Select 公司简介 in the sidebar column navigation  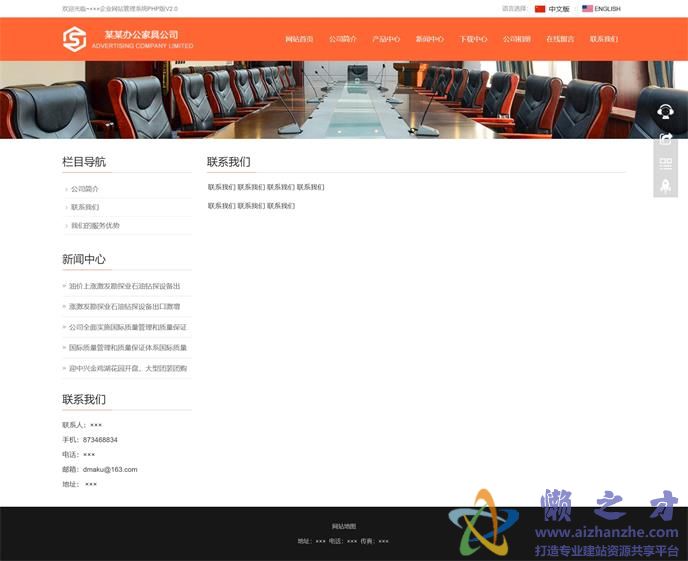[x=85, y=189]
